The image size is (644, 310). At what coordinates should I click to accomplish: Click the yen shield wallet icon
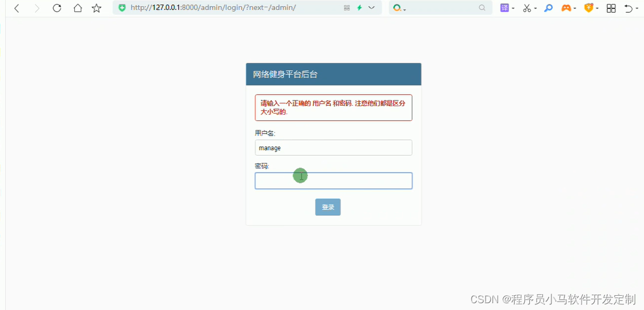pos(588,8)
